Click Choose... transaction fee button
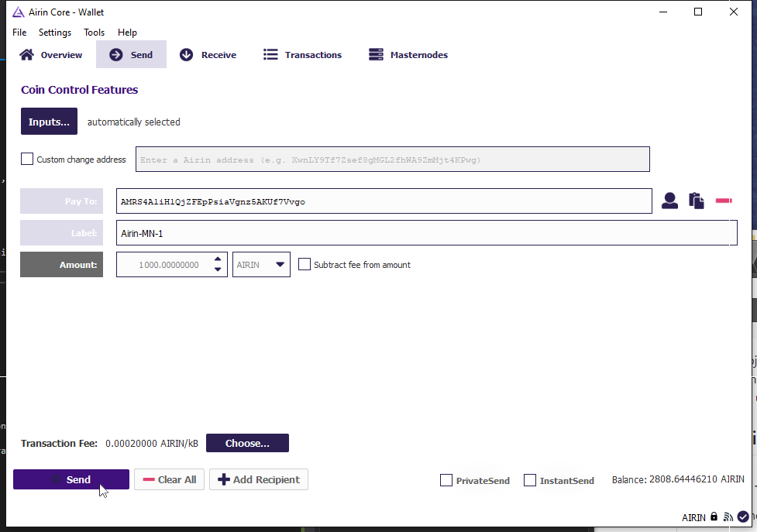 [247, 443]
